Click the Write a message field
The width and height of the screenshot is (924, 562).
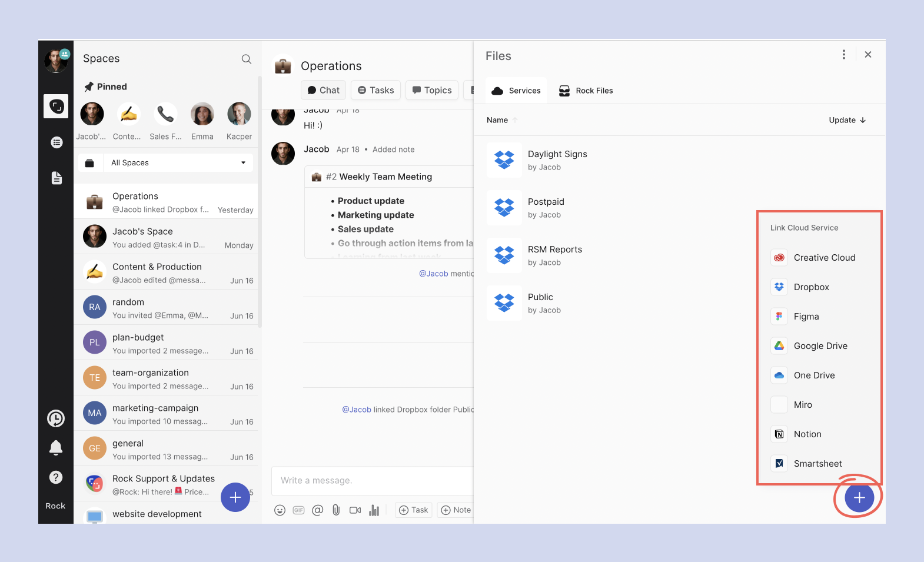coord(371,481)
